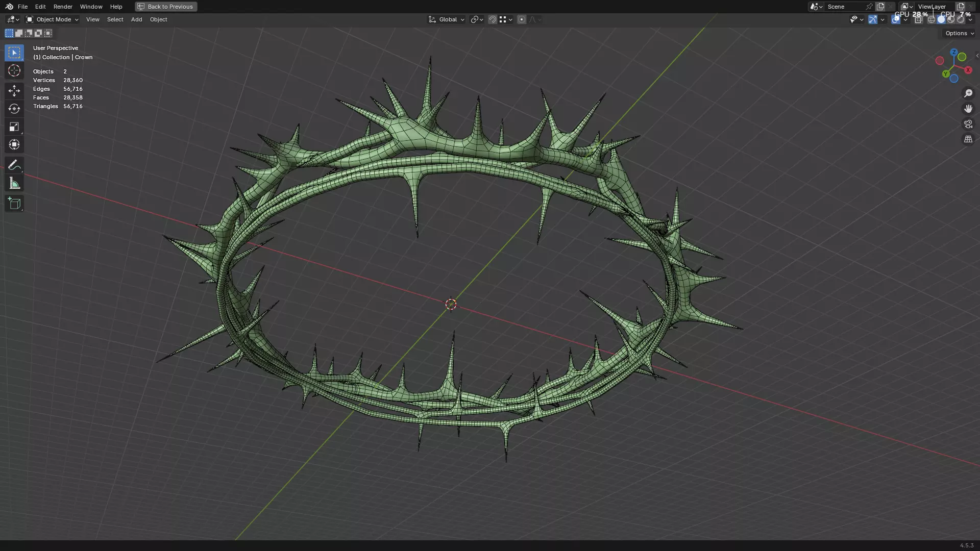Click the pan hand viewport icon

[968, 109]
